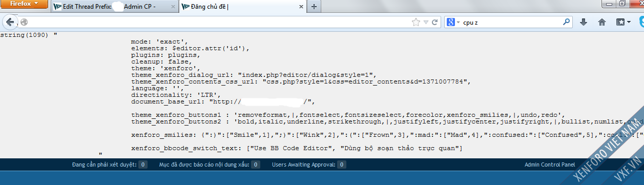Click the theme_xenforo_buttons2 line
644x185 pixels.
point(387,121)
